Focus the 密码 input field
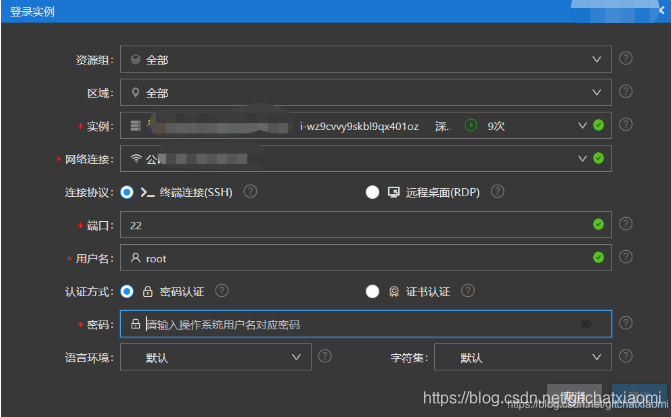The height and width of the screenshot is (417, 671). [366, 324]
